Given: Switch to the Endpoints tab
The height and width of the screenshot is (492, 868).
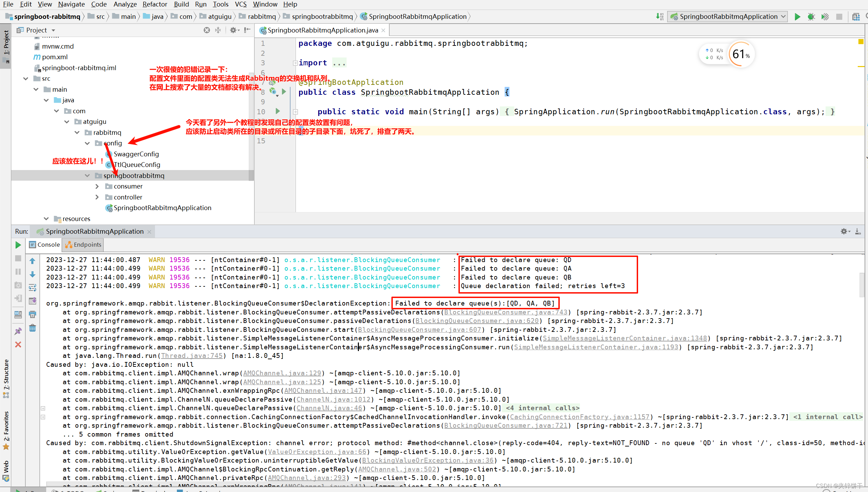Looking at the screenshot, I should point(82,245).
